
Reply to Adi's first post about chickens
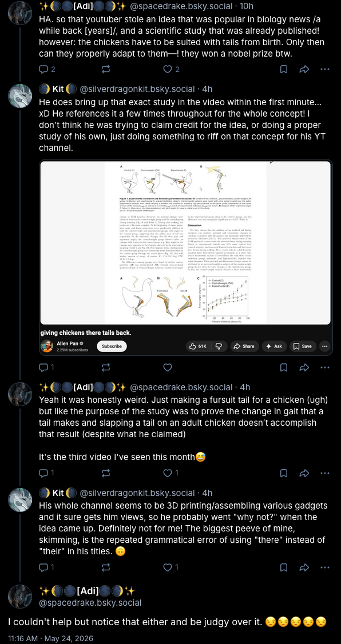click(47, 69)
